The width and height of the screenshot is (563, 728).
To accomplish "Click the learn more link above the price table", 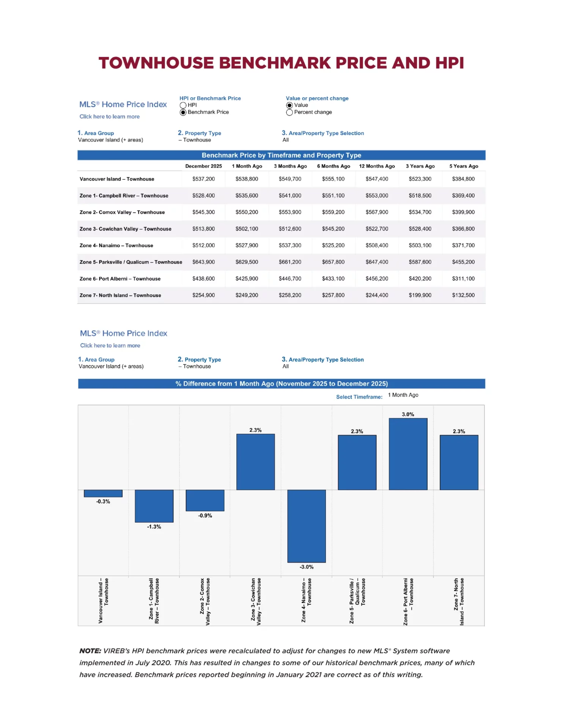I will 109,117.
